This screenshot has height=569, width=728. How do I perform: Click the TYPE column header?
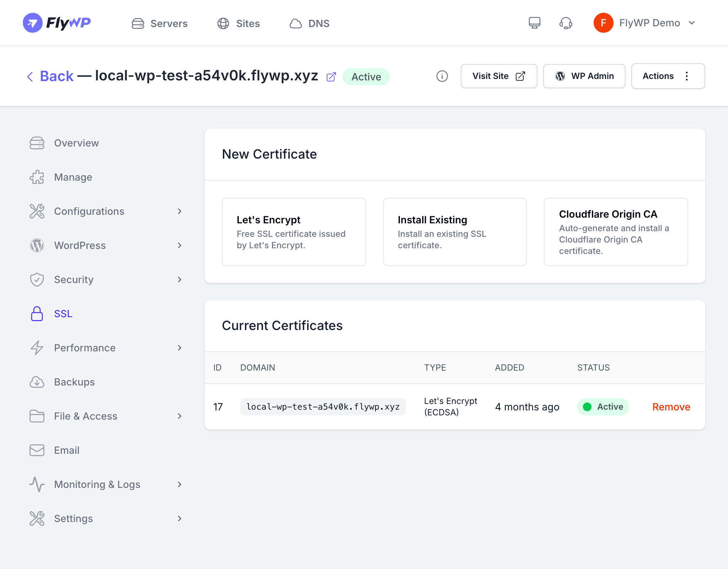tap(435, 368)
